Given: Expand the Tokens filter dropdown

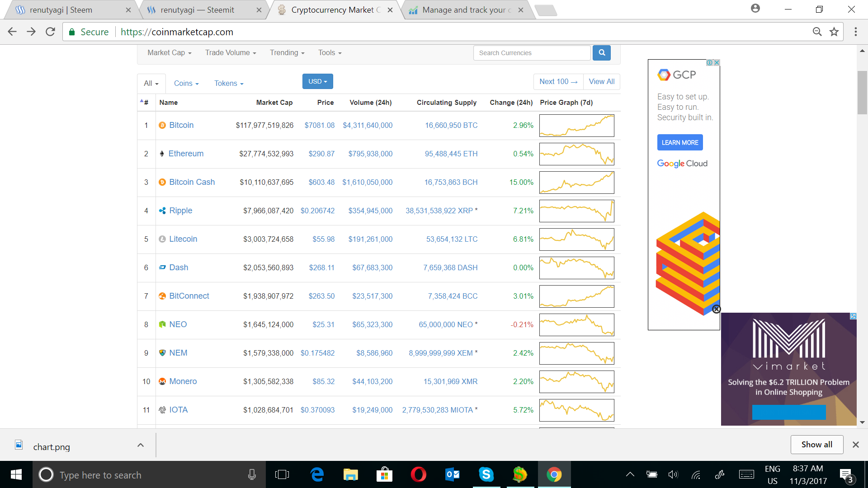Looking at the screenshot, I should [x=229, y=83].
